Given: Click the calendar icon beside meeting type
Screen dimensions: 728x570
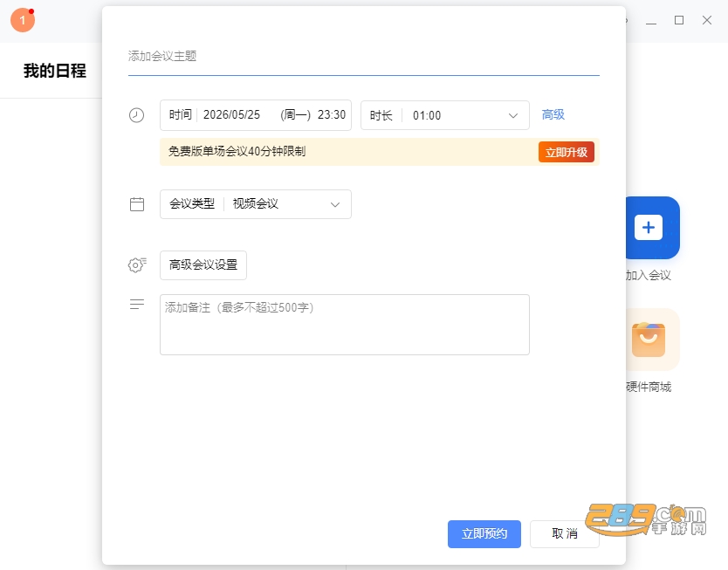Looking at the screenshot, I should [x=137, y=204].
